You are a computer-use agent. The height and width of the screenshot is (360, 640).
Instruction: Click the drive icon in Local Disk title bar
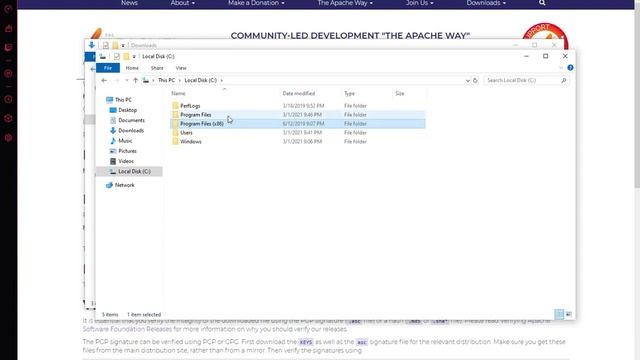tap(103, 56)
